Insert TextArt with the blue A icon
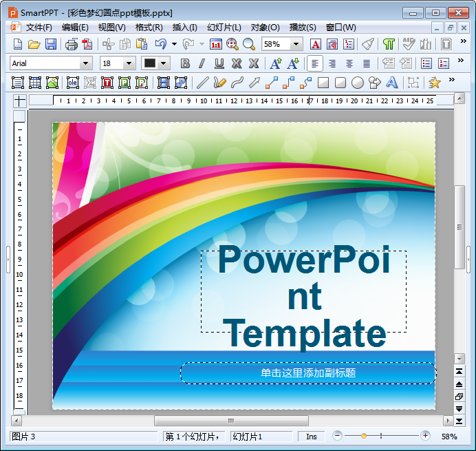 click(392, 83)
